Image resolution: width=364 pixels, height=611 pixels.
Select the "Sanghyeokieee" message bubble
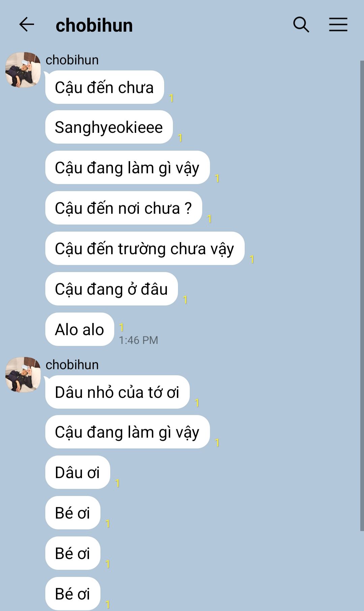109,127
